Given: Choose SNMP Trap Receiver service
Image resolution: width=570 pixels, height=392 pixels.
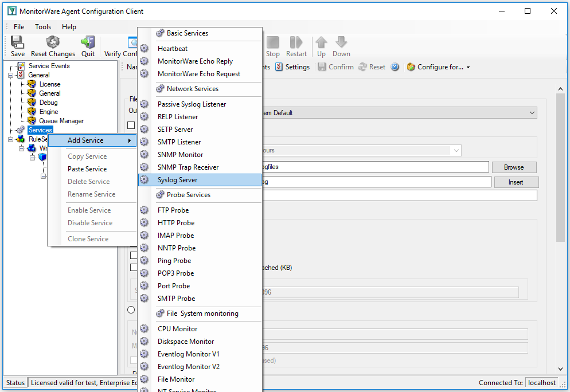Looking at the screenshot, I should [200, 167].
